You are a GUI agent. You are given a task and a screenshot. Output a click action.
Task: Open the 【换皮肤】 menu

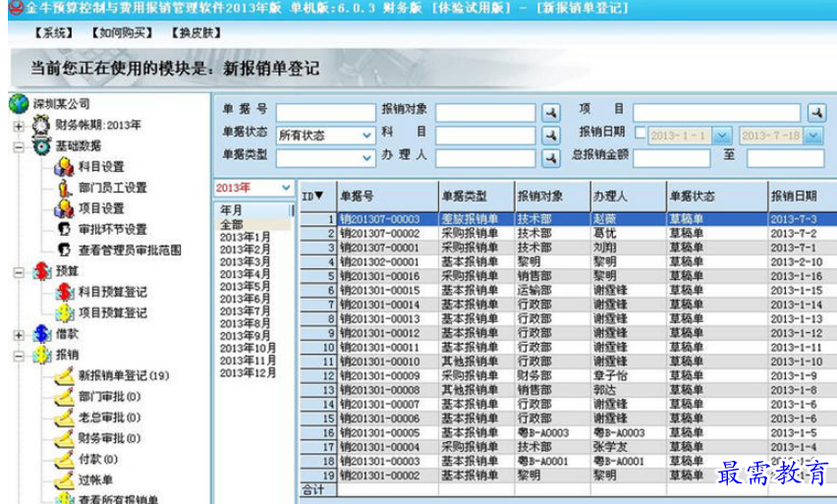[x=195, y=32]
